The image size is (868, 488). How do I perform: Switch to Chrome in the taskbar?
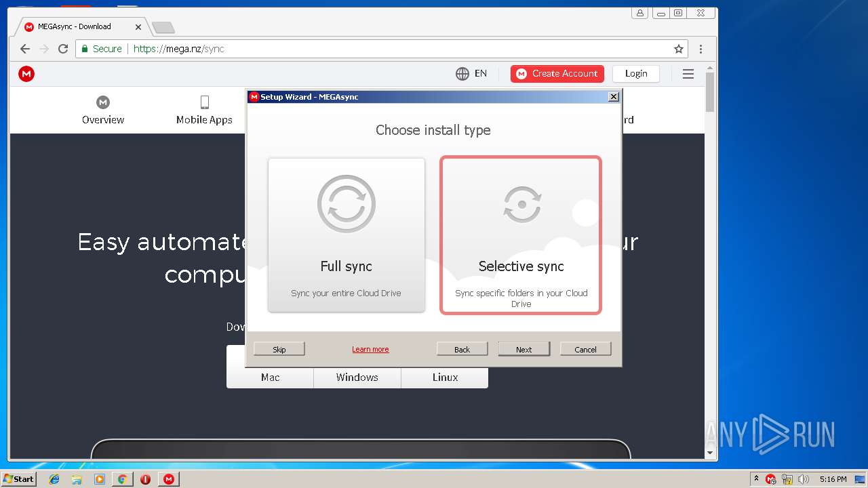click(x=122, y=479)
